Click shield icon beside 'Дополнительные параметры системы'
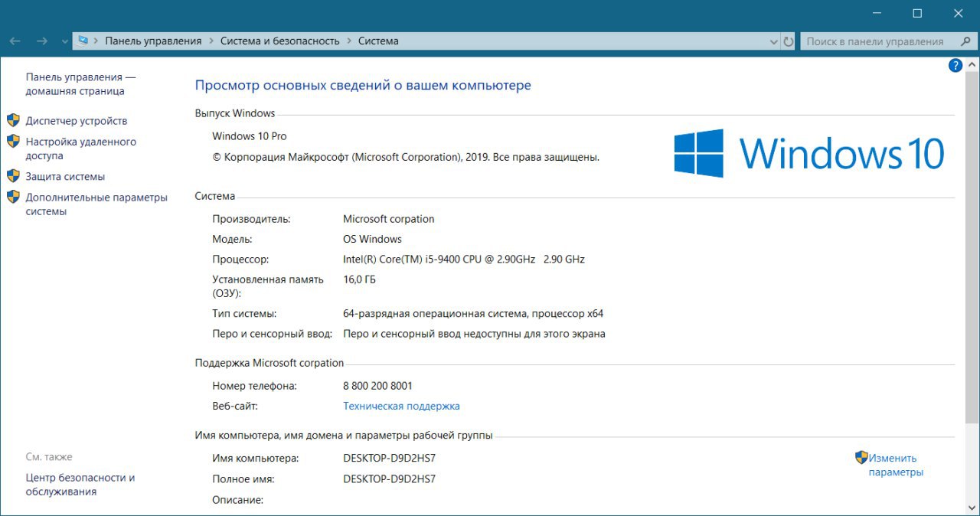Image resolution: width=980 pixels, height=516 pixels. pos(13,197)
